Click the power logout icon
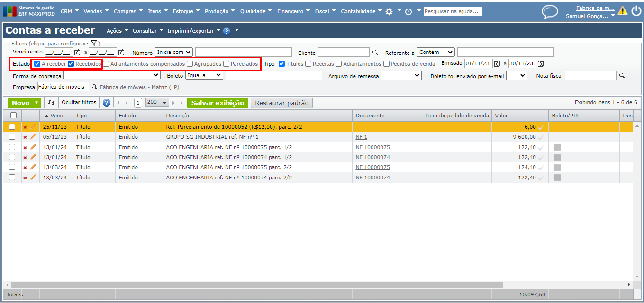644x303 pixels. click(x=636, y=11)
